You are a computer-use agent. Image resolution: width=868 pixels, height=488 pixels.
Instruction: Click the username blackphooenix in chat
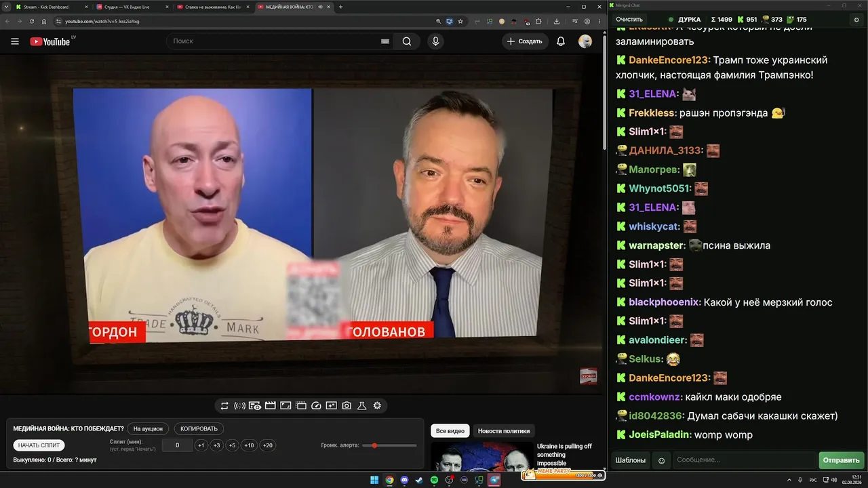(665, 302)
